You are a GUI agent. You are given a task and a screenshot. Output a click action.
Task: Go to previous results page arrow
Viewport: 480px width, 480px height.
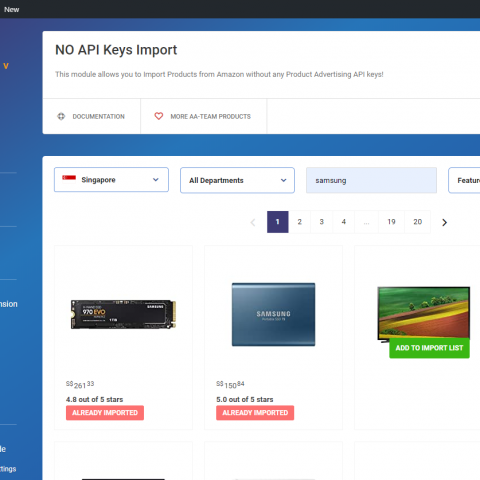(x=253, y=222)
